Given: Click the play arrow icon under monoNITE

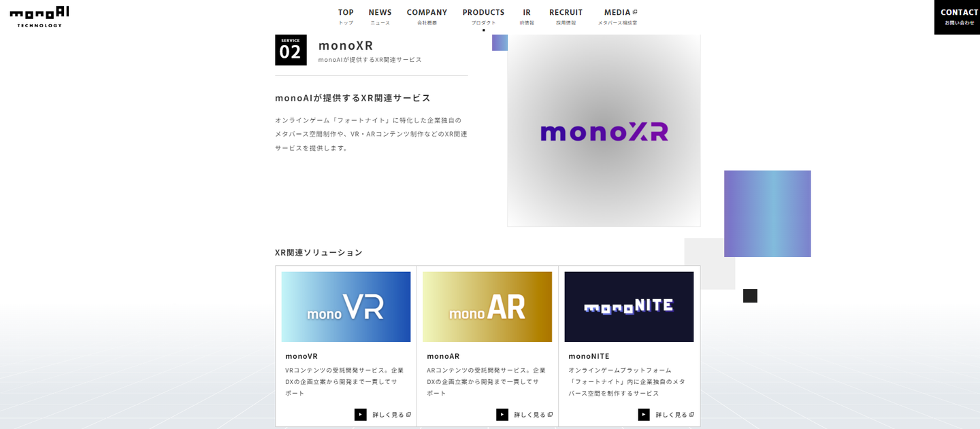Looking at the screenshot, I should [x=644, y=415].
